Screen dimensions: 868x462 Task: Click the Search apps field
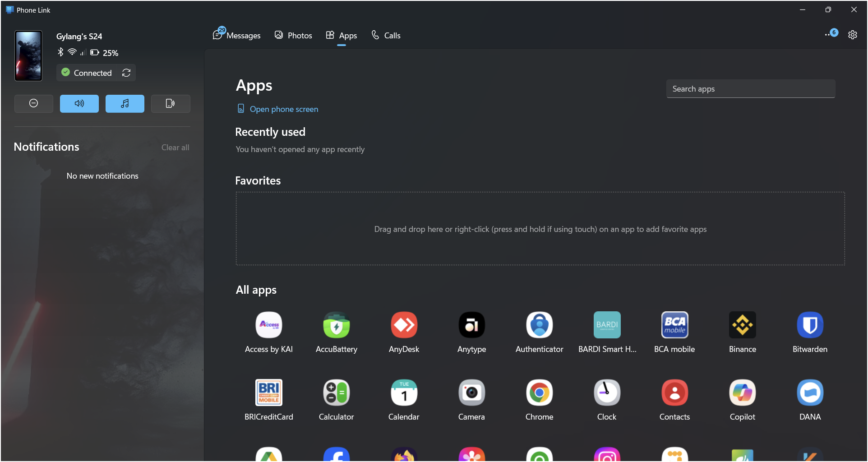(x=751, y=89)
